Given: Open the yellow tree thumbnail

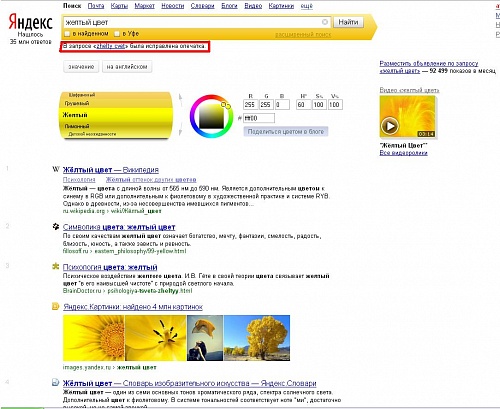Looking at the screenshot, I should click(257, 338).
